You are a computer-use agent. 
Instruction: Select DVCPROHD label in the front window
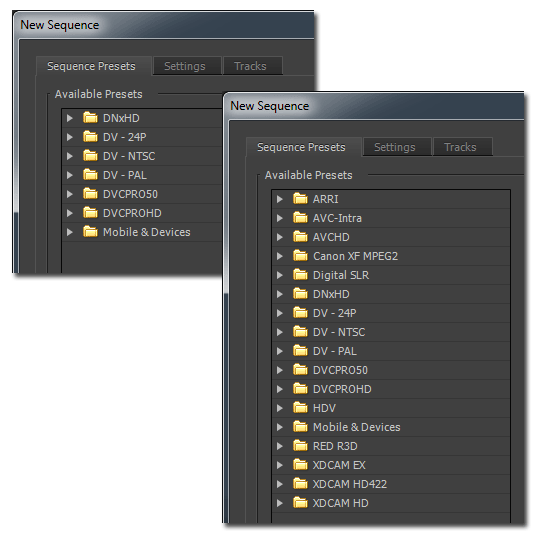coord(342,389)
